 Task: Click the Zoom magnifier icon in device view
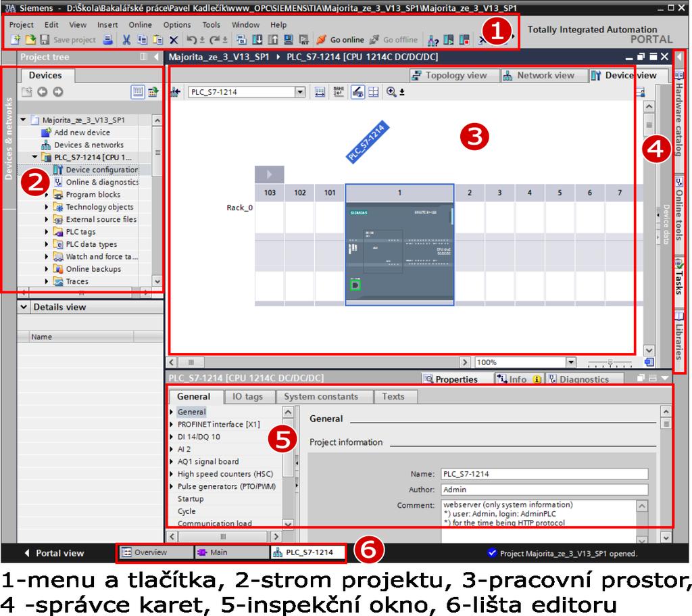[x=391, y=91]
